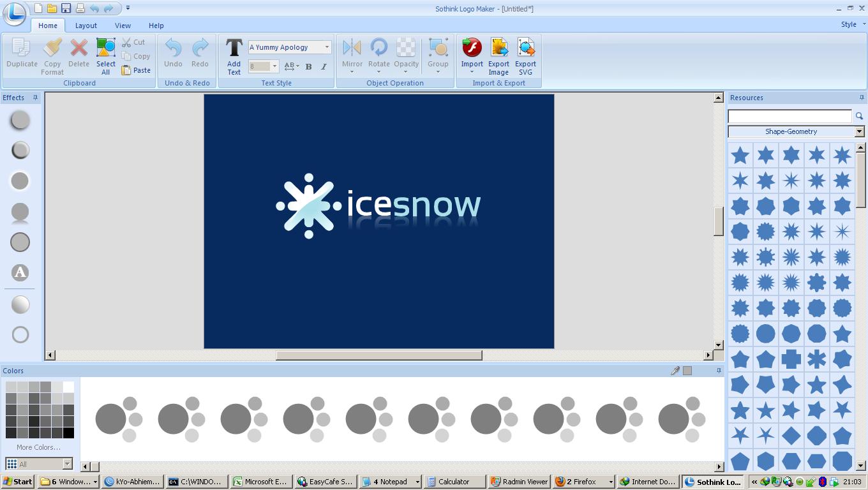Switch to the Layout ribbon tab
This screenshot has height=490, width=868.
86,26
